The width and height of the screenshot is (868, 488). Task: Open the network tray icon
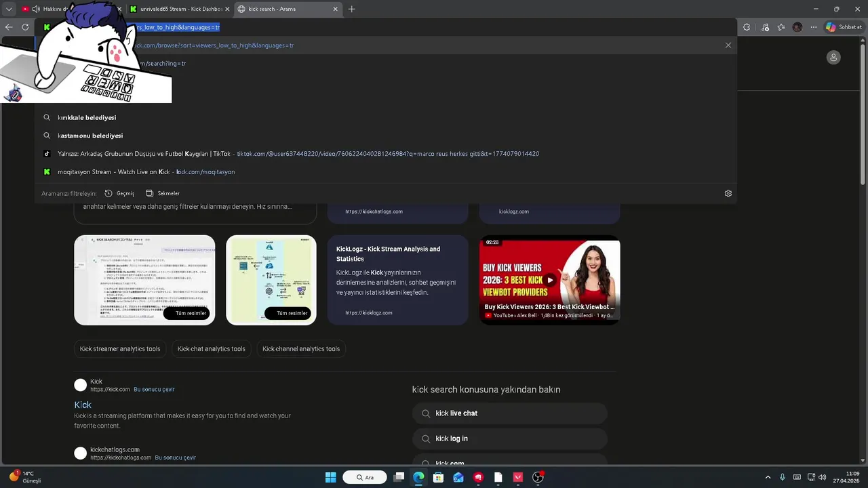[x=811, y=477]
